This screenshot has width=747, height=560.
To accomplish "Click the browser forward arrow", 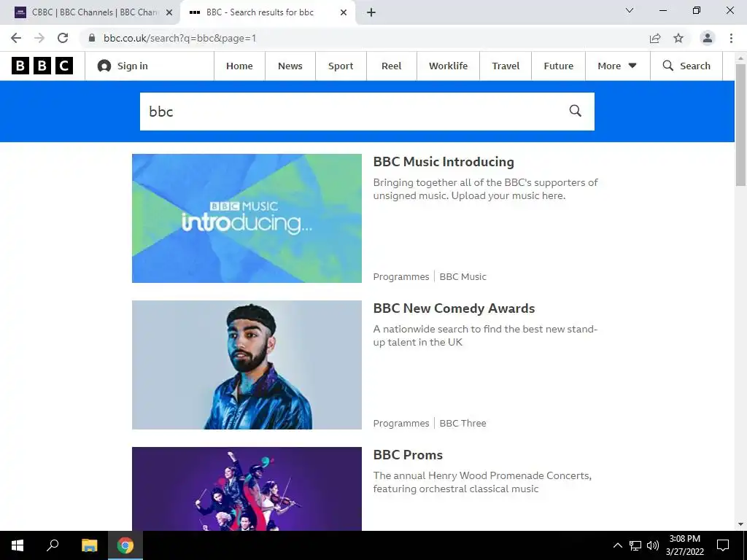I will pos(39,38).
